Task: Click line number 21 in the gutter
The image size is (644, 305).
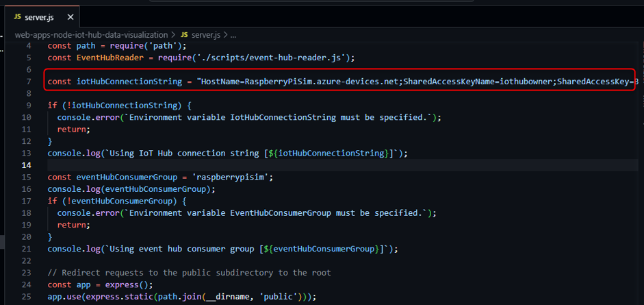Action: pos(26,248)
